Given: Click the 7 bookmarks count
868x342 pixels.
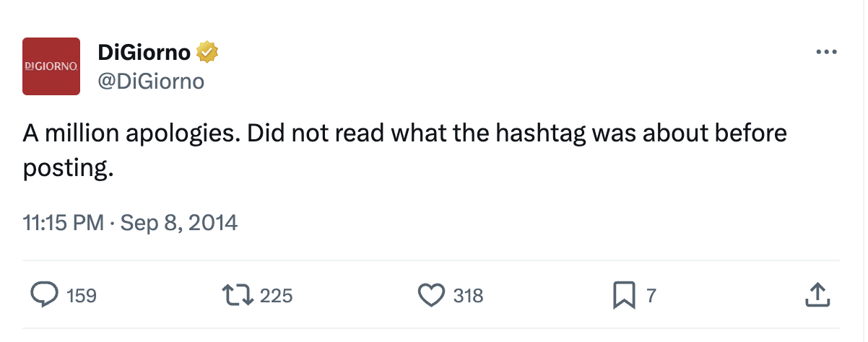Looking at the screenshot, I should (x=651, y=295).
